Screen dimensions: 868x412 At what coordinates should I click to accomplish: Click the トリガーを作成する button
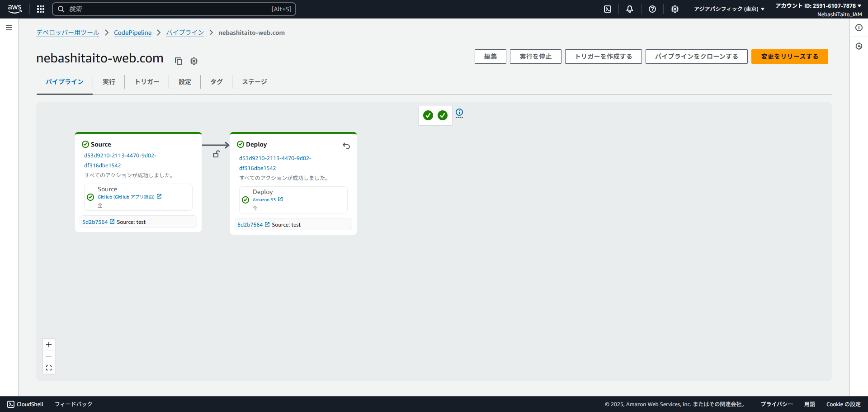604,57
